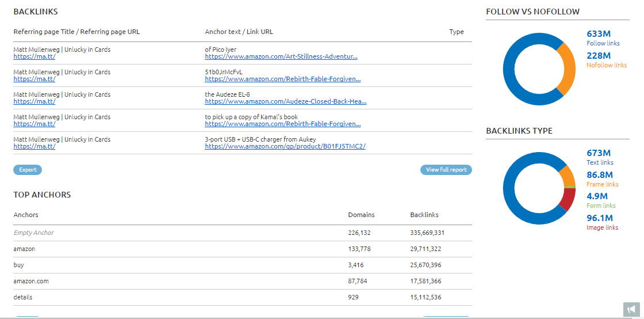Screen dimensions: 644x319
Task: Click the Export button under Backlinks
Action: tap(28, 170)
